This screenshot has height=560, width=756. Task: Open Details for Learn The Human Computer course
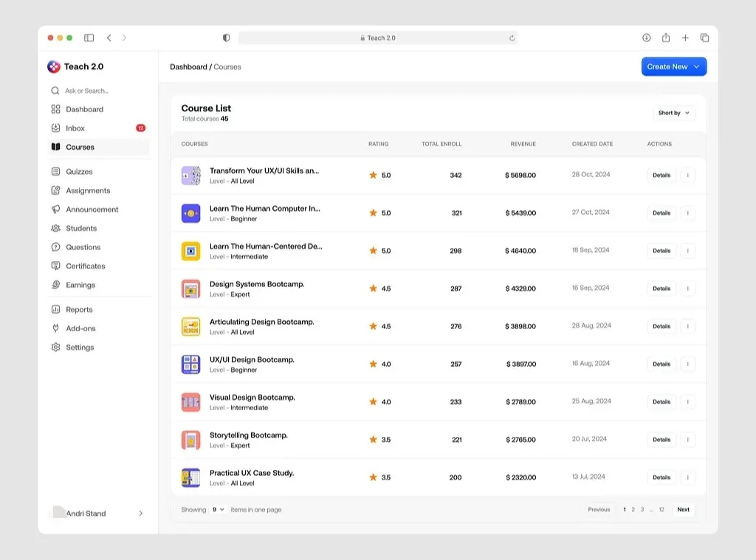click(661, 213)
